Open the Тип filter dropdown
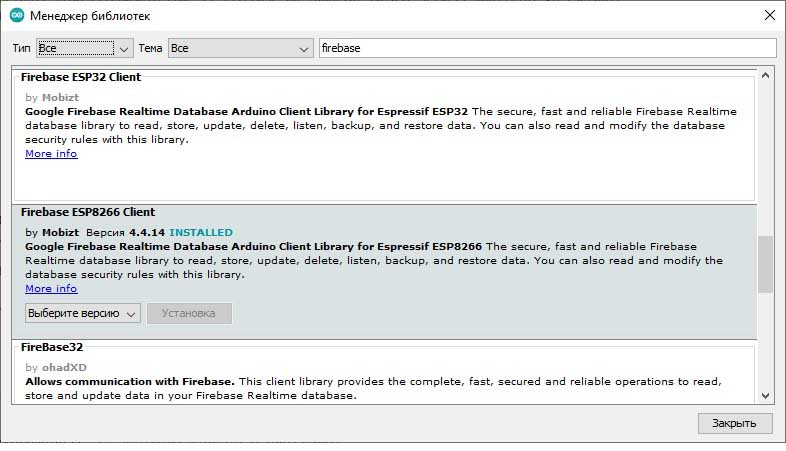 (84, 48)
